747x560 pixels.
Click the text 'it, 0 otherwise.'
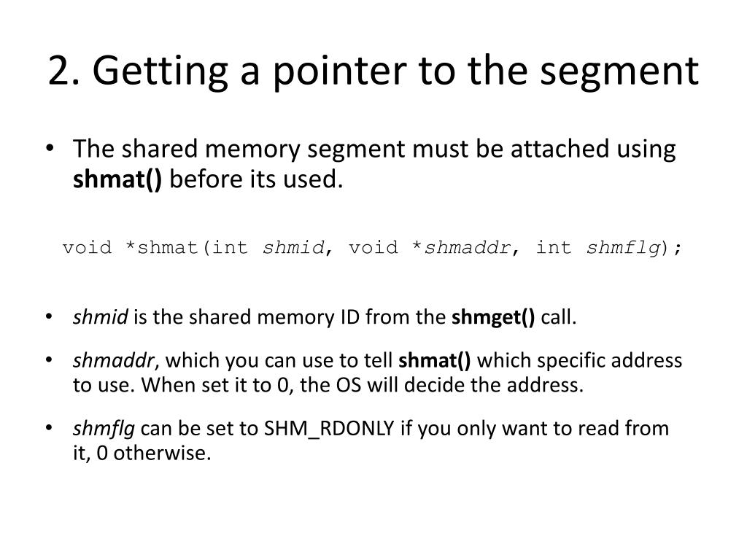point(142,453)
